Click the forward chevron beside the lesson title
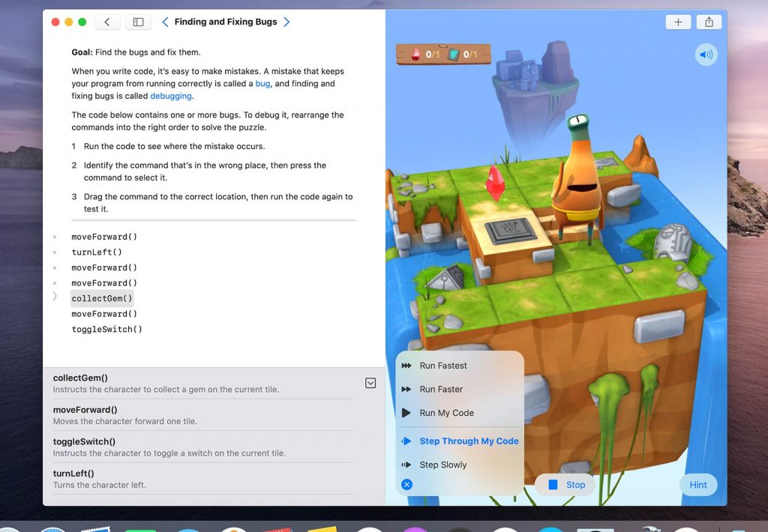The width and height of the screenshot is (768, 532). pos(287,22)
